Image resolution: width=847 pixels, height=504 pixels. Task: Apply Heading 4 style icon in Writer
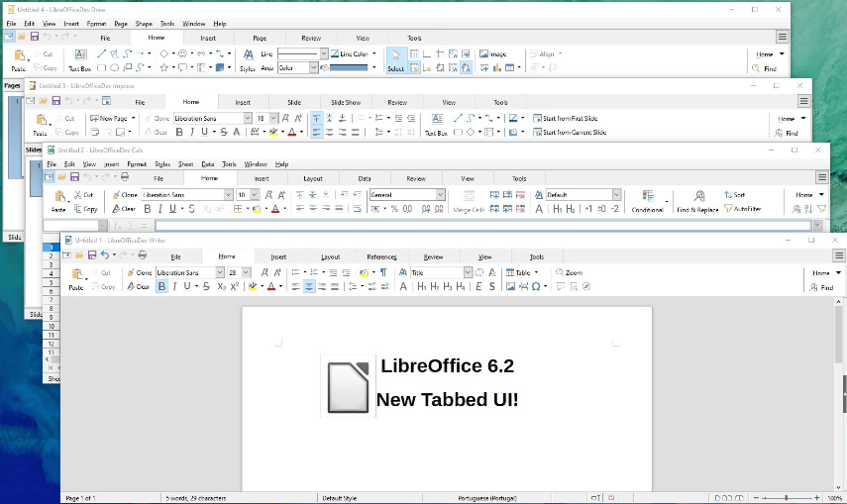[x=461, y=287]
